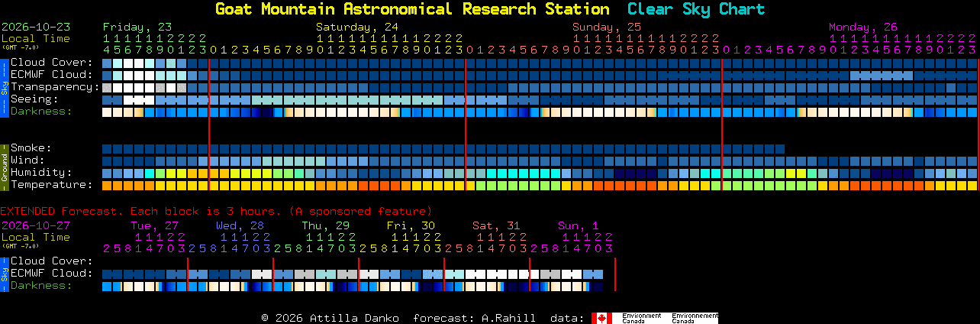Click the red EXTENDED Forecast notice text
This screenshot has width=980, height=324.
click(x=216, y=211)
